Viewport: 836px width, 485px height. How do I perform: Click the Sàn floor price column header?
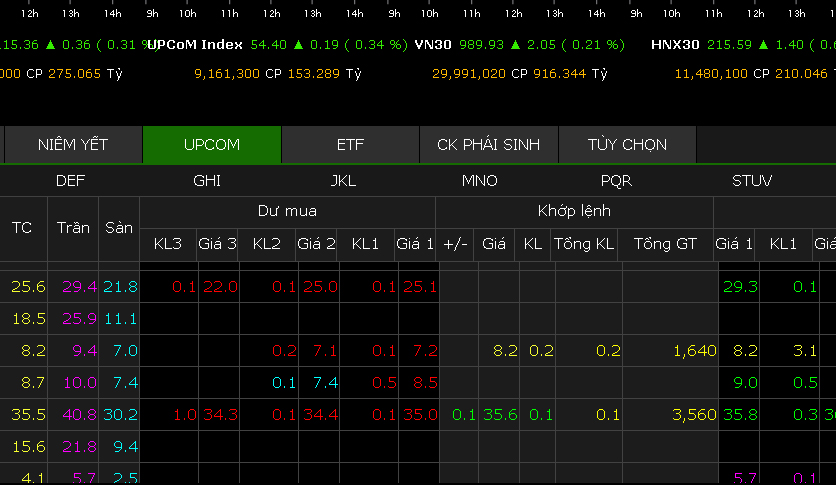coord(119,227)
